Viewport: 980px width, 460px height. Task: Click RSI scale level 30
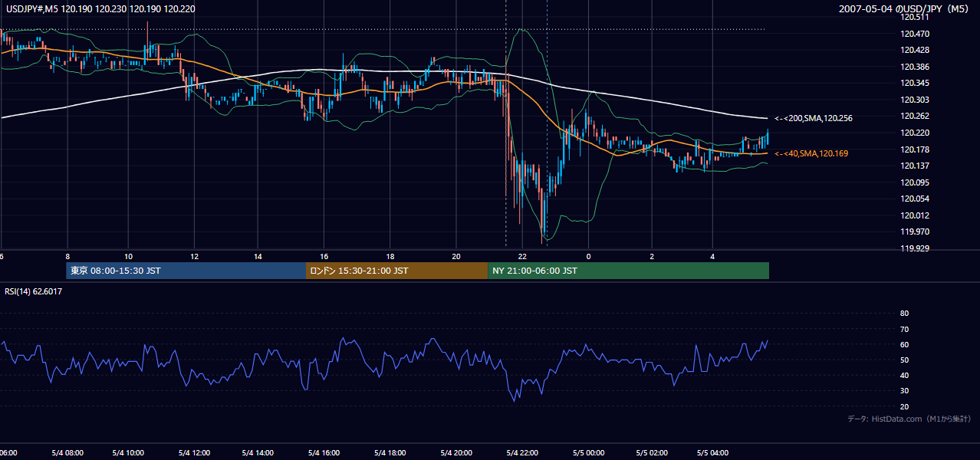click(904, 392)
